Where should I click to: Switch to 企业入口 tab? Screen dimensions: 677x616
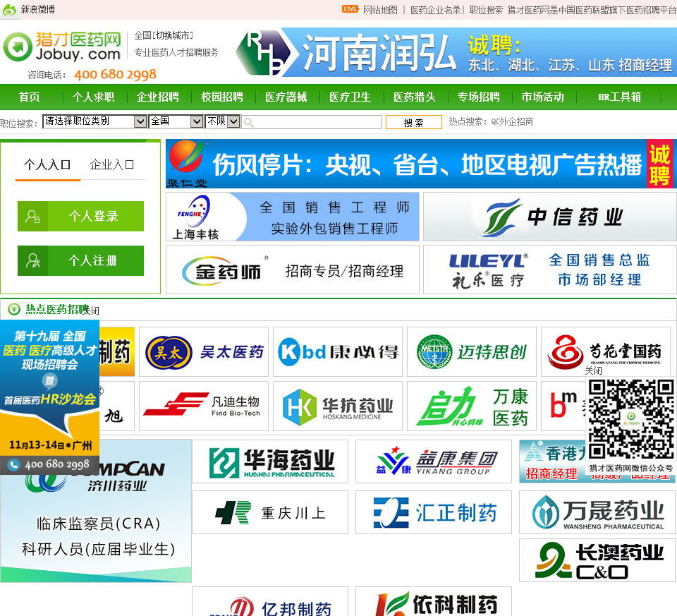(x=112, y=164)
